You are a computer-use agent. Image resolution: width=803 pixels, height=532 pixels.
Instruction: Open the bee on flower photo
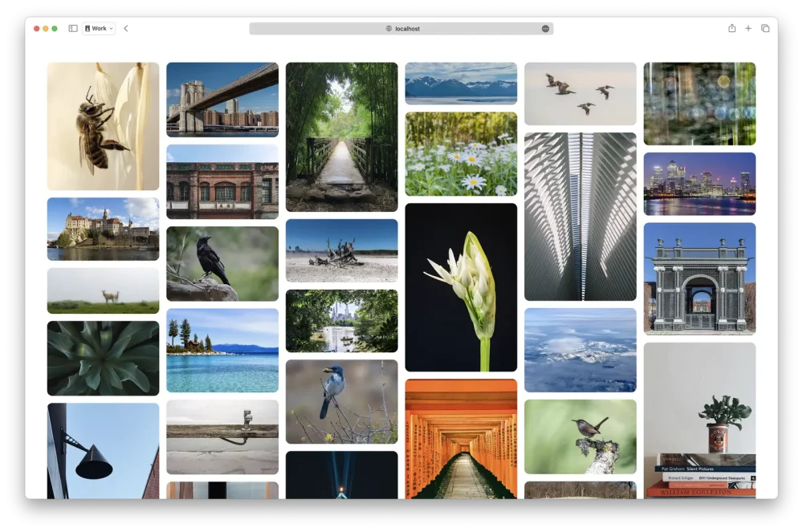tap(103, 126)
